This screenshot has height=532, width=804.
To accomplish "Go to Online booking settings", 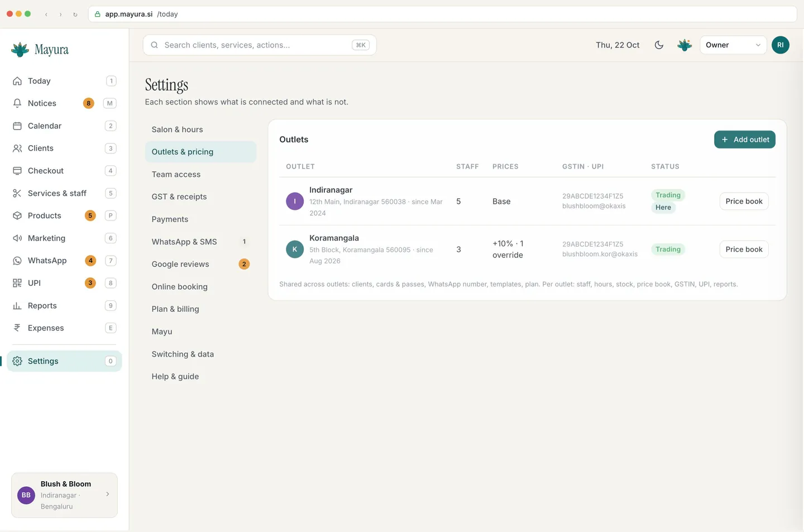I will (x=200, y=286).
